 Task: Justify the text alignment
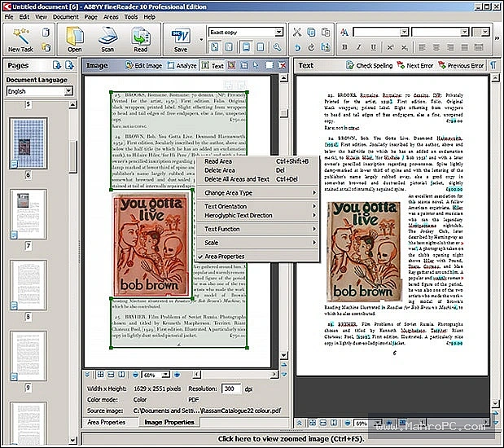[x=464, y=47]
